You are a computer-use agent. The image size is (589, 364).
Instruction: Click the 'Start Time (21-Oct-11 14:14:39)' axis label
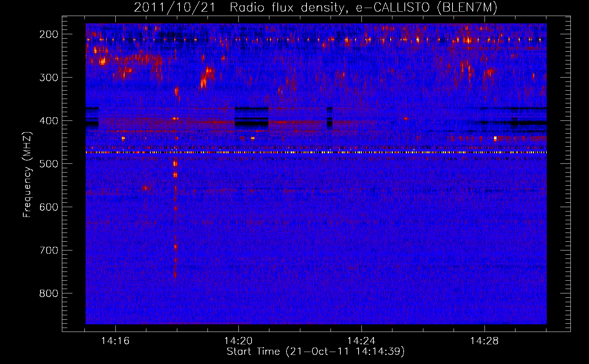[316, 352]
